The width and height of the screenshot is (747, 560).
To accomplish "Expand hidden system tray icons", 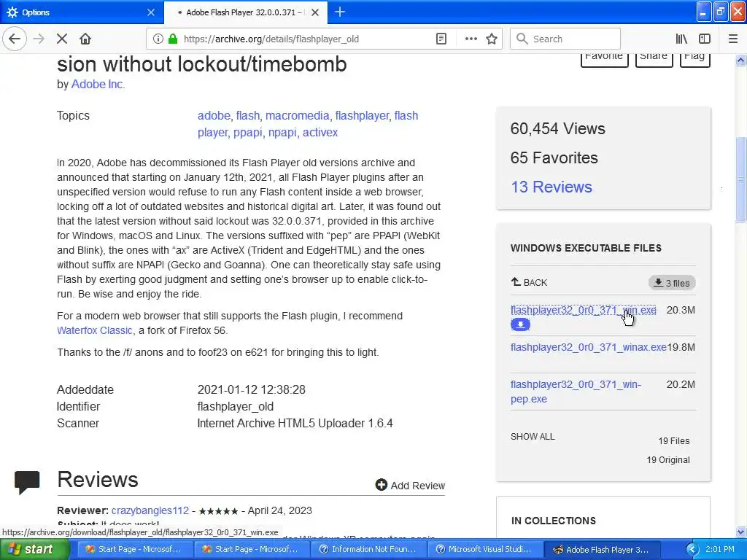I will coord(692,550).
